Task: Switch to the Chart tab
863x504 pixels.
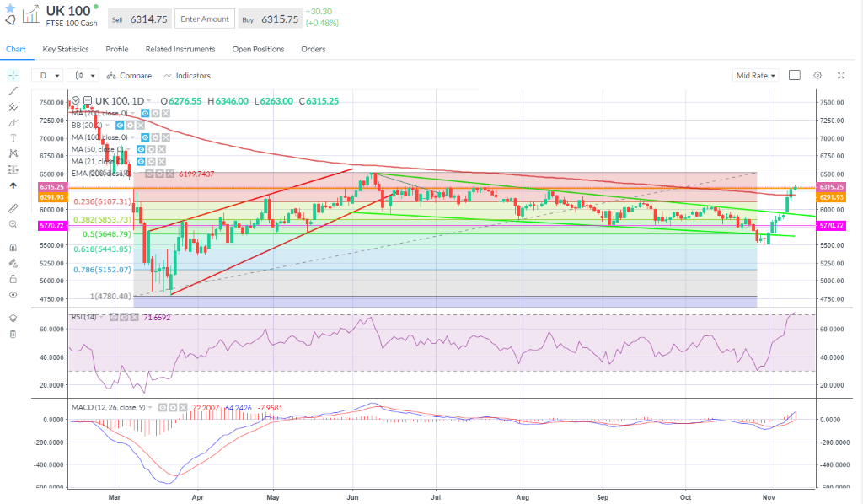Action: 16,49
